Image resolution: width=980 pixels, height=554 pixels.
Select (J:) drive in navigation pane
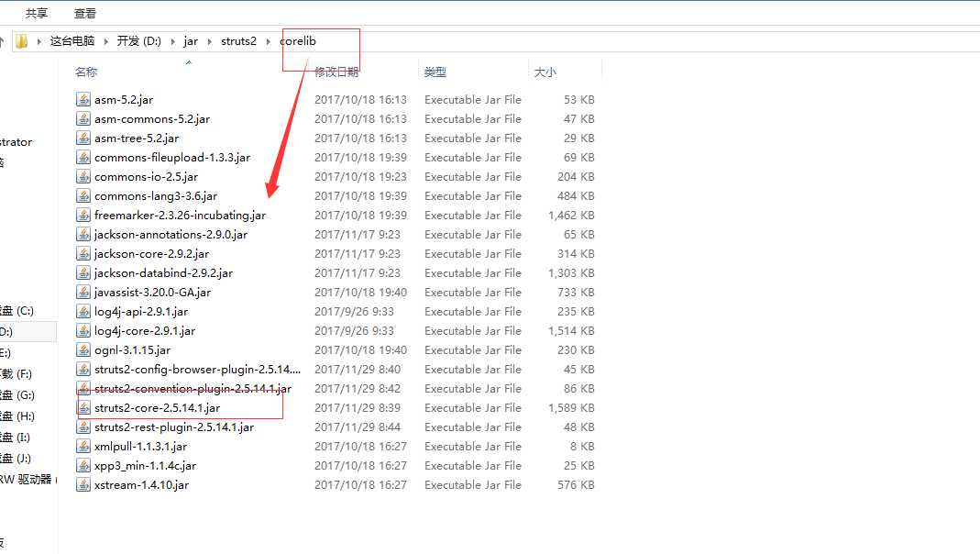click(x=16, y=459)
